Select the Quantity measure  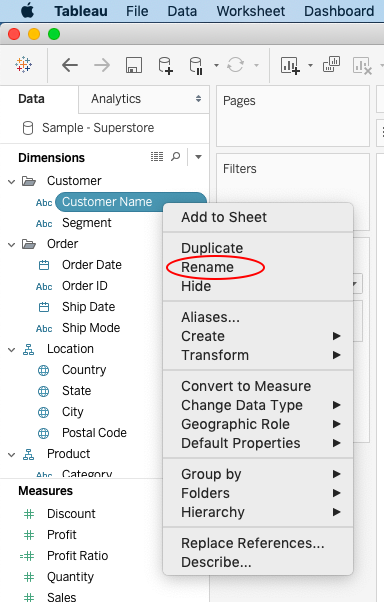(x=70, y=577)
